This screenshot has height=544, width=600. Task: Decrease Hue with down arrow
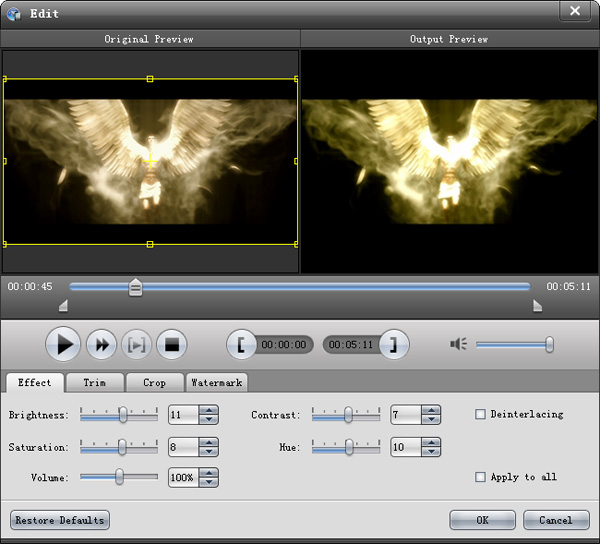click(x=431, y=451)
